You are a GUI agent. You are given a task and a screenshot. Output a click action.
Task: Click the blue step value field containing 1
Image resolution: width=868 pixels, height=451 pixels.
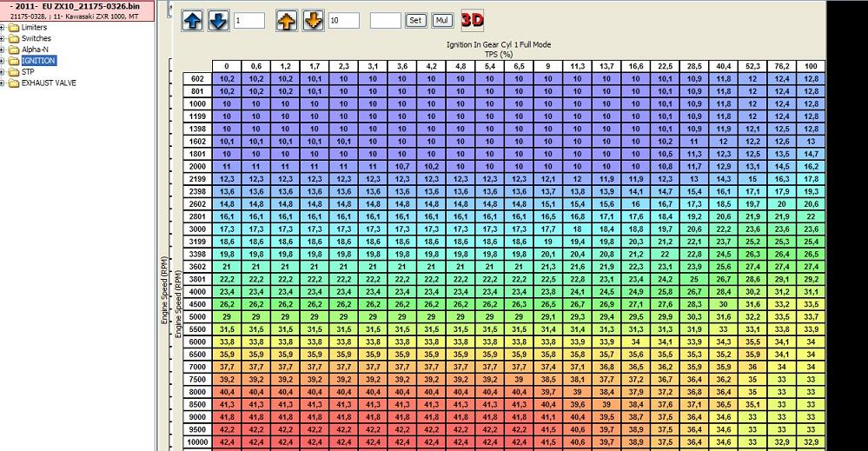(249, 20)
